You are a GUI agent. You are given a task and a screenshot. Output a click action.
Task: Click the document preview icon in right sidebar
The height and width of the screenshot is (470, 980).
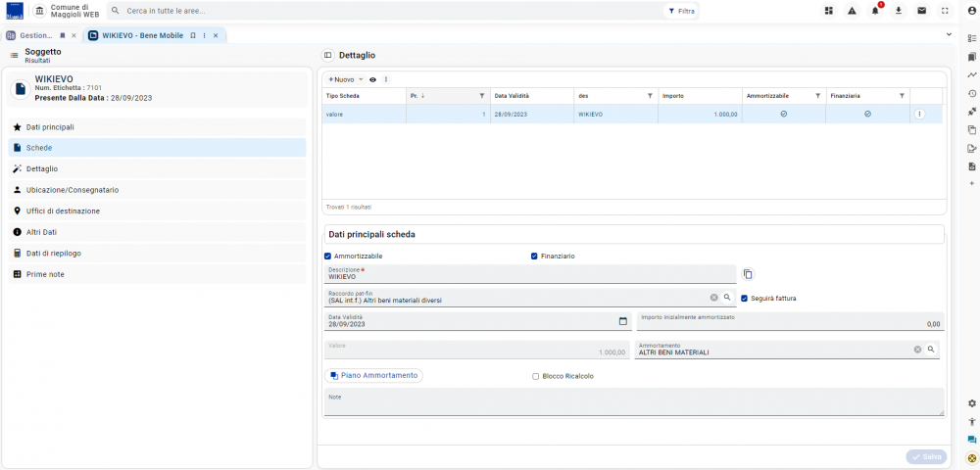(972, 166)
